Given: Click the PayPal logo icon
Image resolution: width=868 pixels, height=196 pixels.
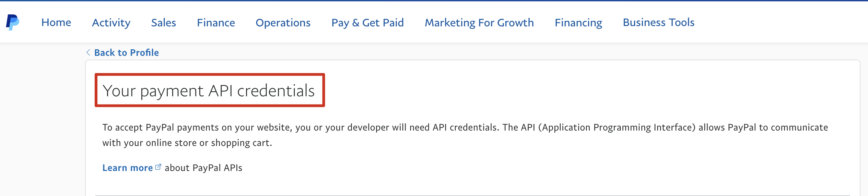Looking at the screenshot, I should click(x=13, y=22).
